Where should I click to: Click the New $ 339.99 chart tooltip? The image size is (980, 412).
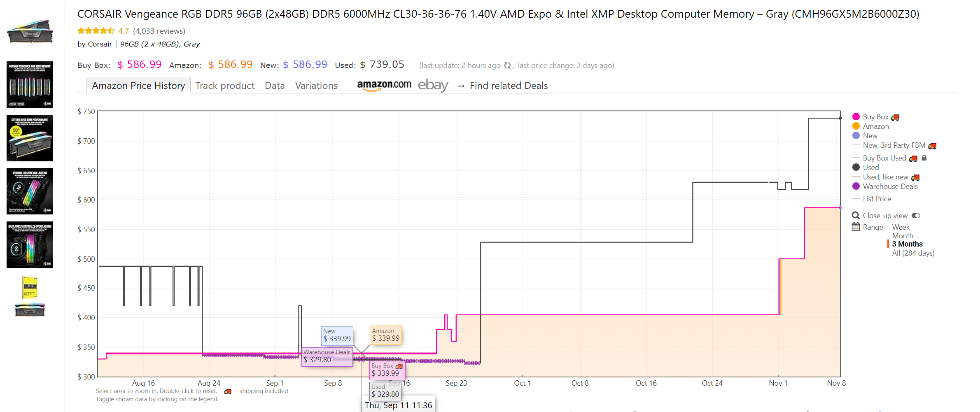pos(337,335)
